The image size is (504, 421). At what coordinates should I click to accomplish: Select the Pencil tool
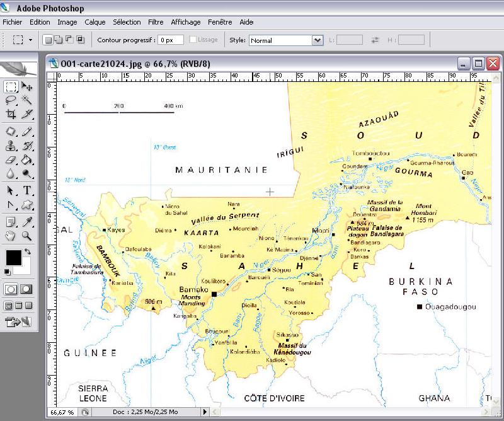click(27, 132)
